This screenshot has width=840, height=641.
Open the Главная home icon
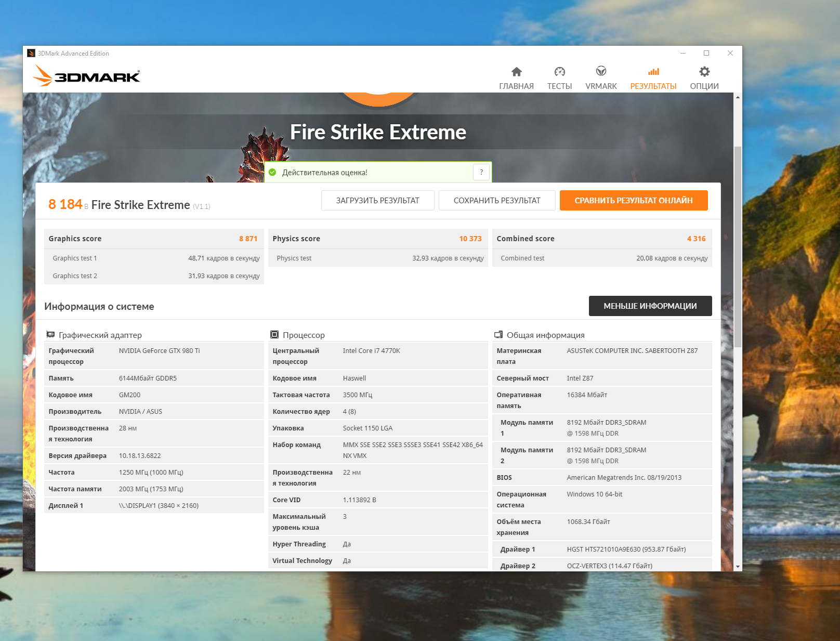pyautogui.click(x=516, y=72)
